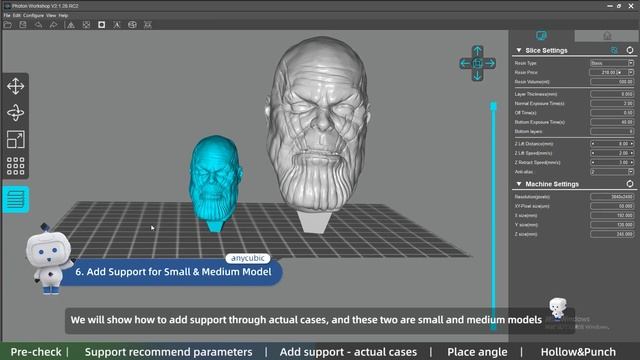
Task: Increase Z Lift Distance with right arrow
Action: pyautogui.click(x=631, y=144)
